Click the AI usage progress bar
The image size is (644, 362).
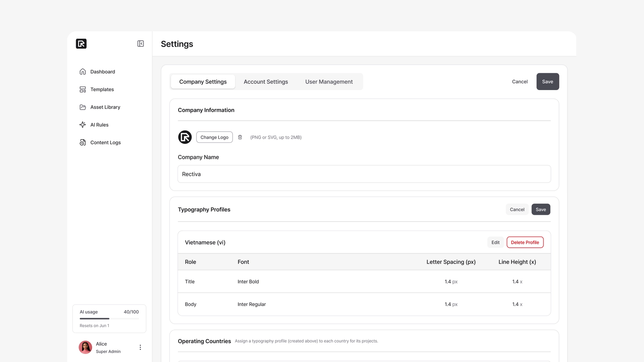109,319
